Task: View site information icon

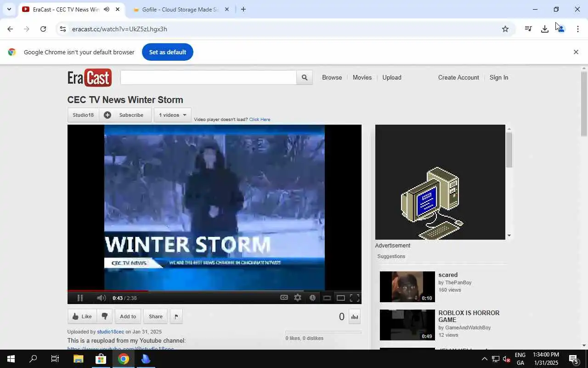Action: [x=63, y=29]
